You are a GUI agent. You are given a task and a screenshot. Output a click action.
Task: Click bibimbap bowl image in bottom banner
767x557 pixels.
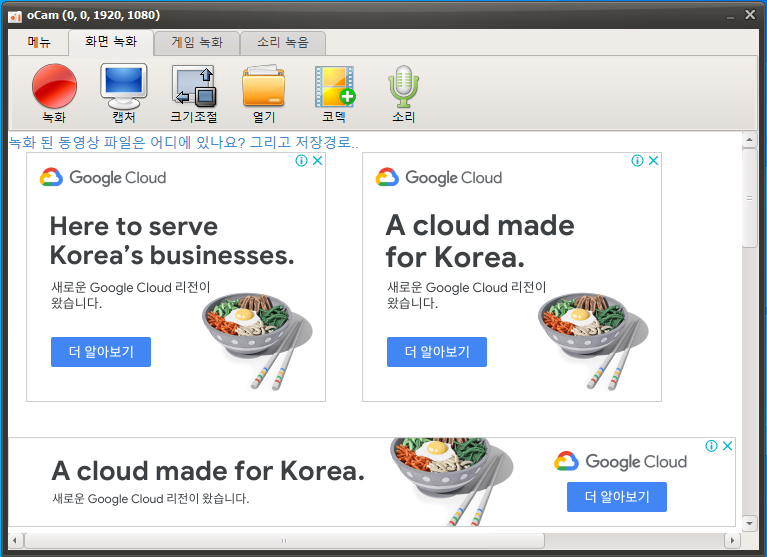click(x=451, y=482)
